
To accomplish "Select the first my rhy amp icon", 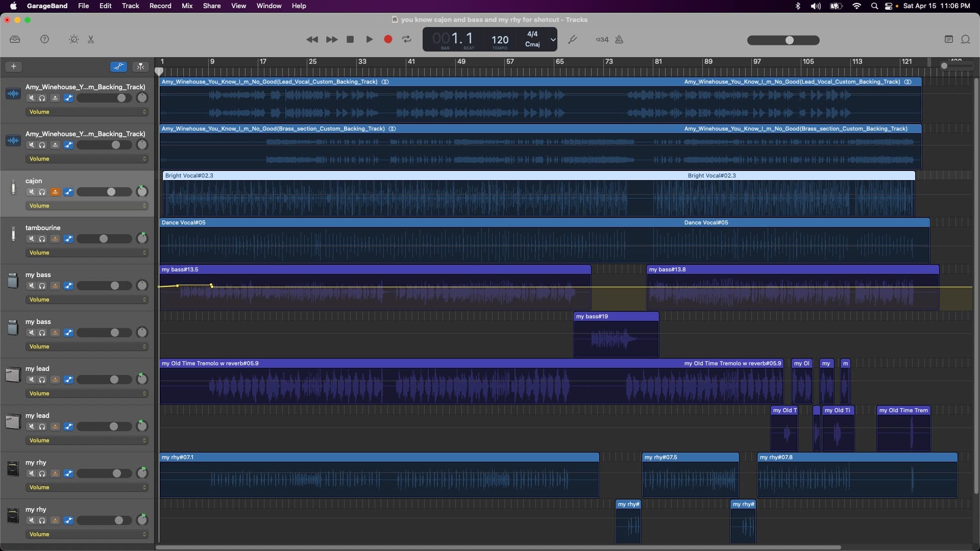I will (x=13, y=469).
